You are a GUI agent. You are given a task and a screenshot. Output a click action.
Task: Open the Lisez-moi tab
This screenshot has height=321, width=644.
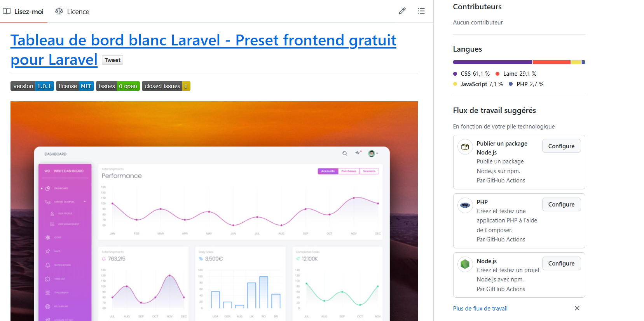pos(23,12)
